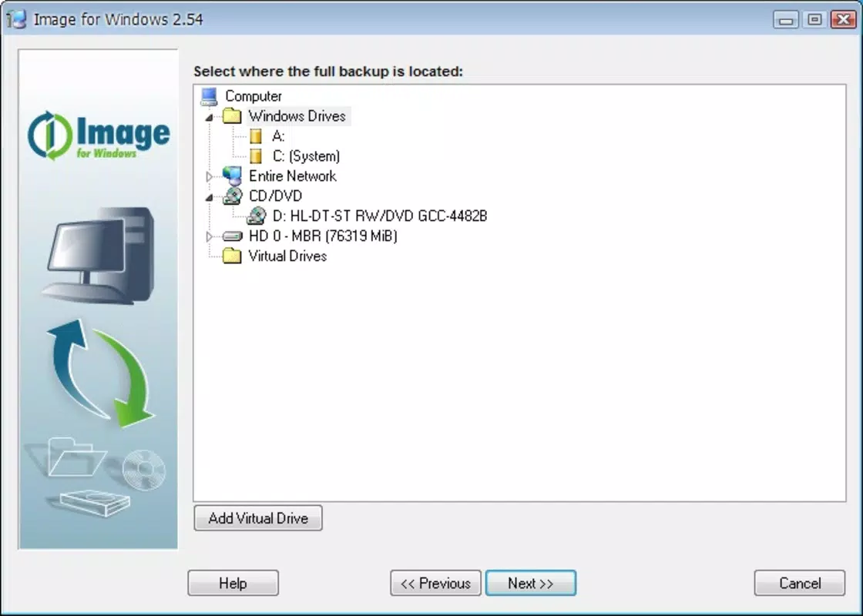Select the A: drive label
The height and width of the screenshot is (616, 863).
pyautogui.click(x=278, y=136)
